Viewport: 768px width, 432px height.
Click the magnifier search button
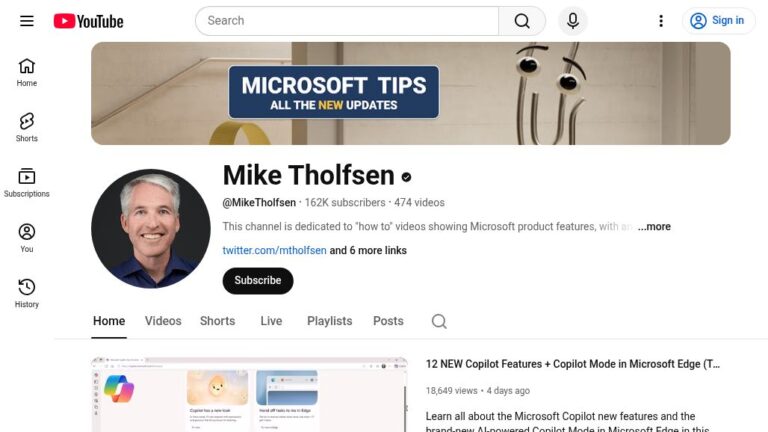(522, 21)
